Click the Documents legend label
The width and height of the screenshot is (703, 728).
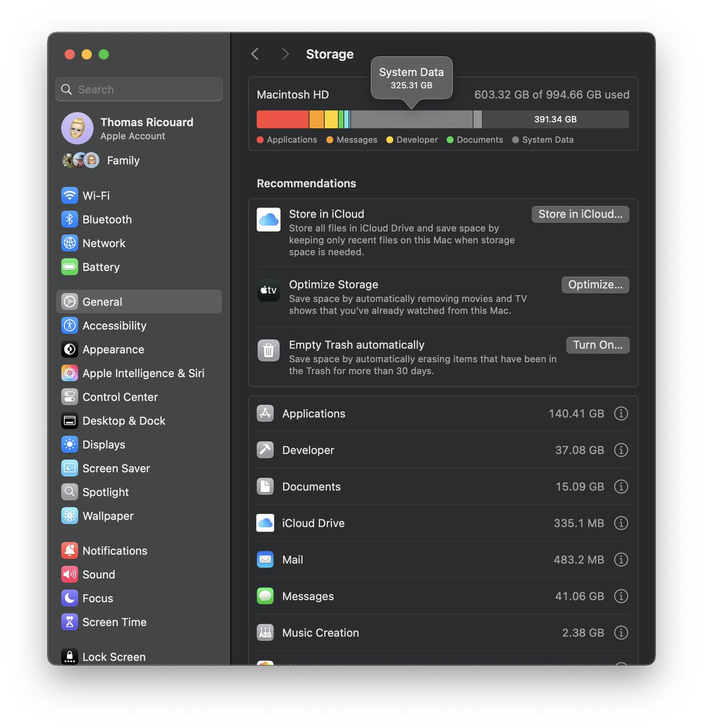point(480,140)
